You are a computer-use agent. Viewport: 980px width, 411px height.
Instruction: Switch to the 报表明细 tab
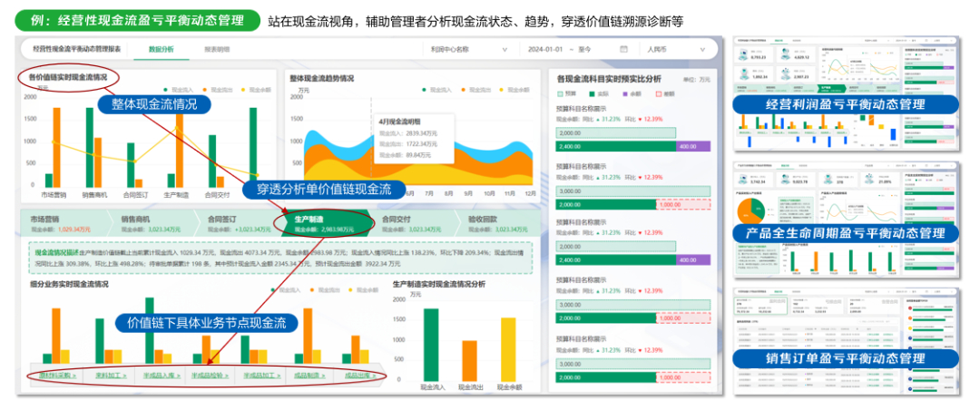(x=217, y=49)
